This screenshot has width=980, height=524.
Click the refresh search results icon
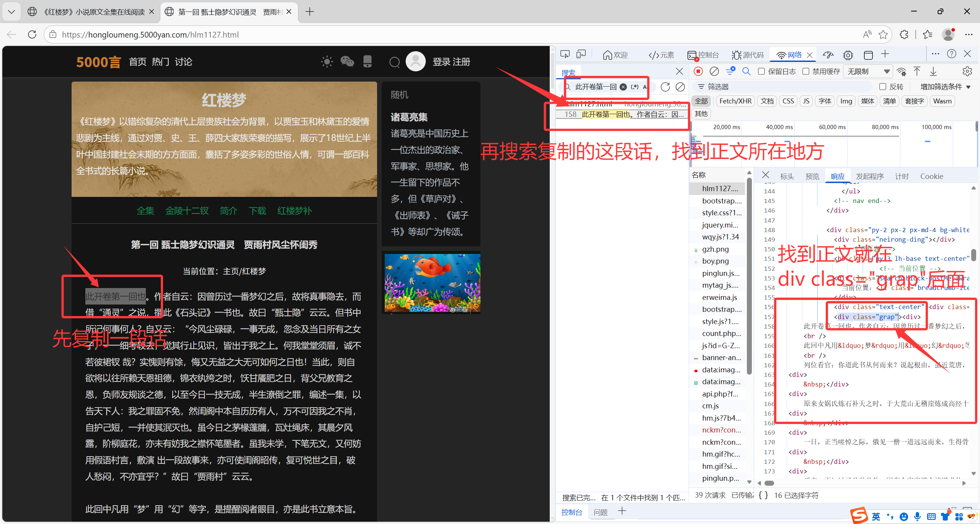665,87
